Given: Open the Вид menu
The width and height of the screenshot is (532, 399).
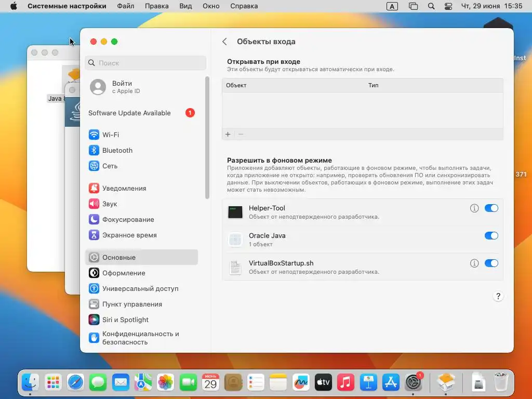Looking at the screenshot, I should click(x=185, y=6).
